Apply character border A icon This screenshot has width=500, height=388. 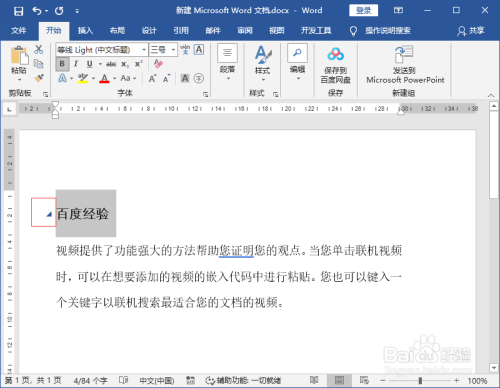point(199,50)
